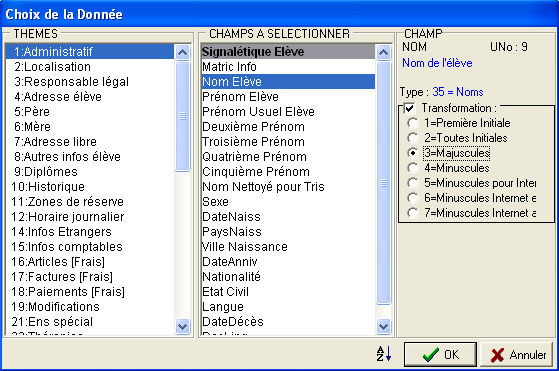Click the blue 'Nom de l'élève' description

tap(437, 63)
